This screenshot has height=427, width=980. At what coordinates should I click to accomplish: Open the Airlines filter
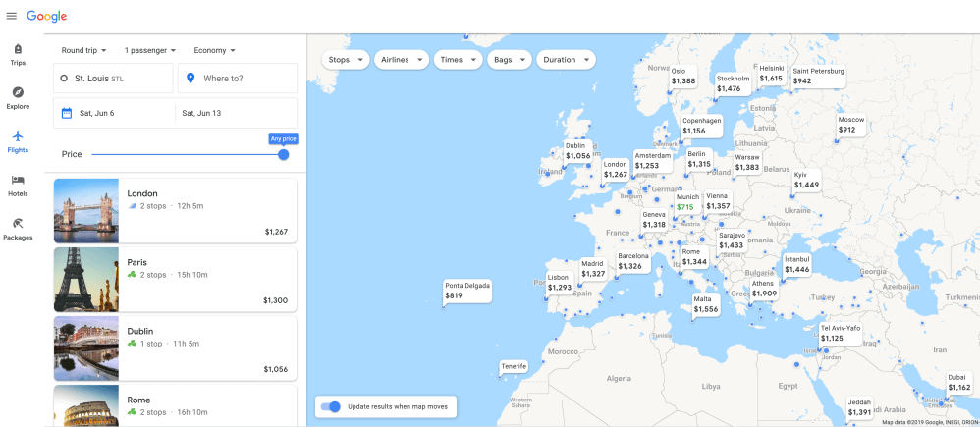[402, 60]
